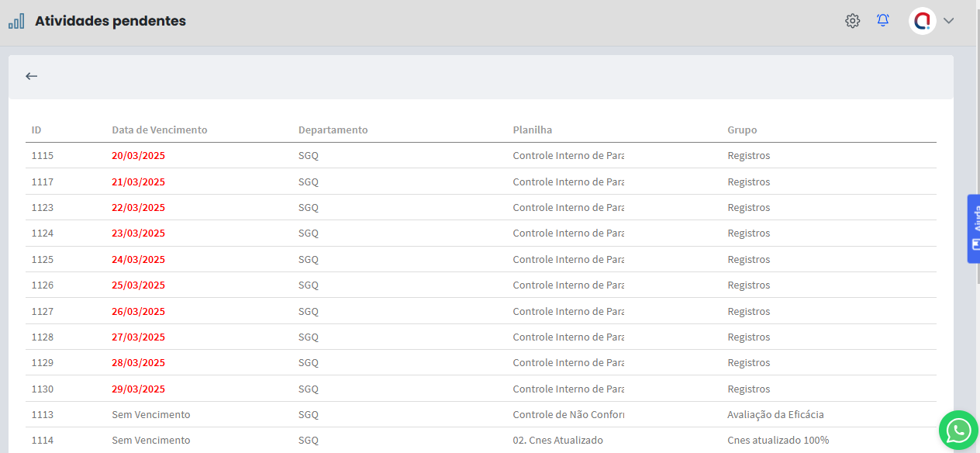Click the back arrow icon

coord(31,76)
